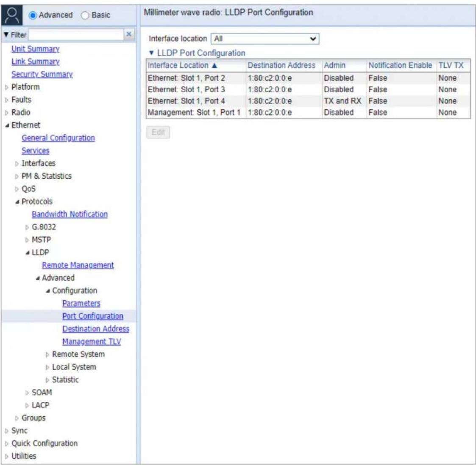Collapse the LLDP Port Configuration section
This screenshot has height=465, width=476.
pyautogui.click(x=151, y=53)
